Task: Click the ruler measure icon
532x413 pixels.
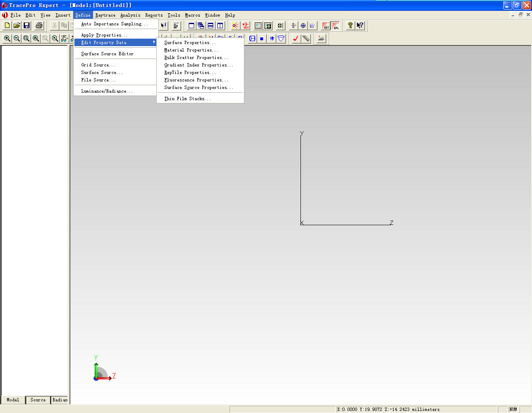Action: [306, 38]
